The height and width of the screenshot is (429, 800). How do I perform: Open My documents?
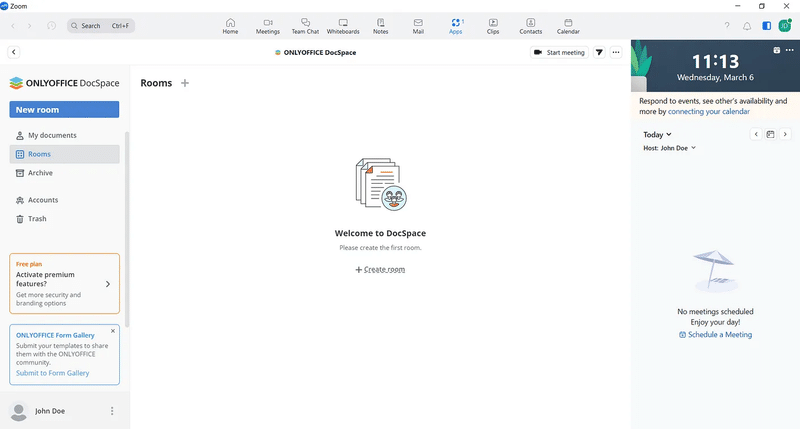(x=64, y=135)
